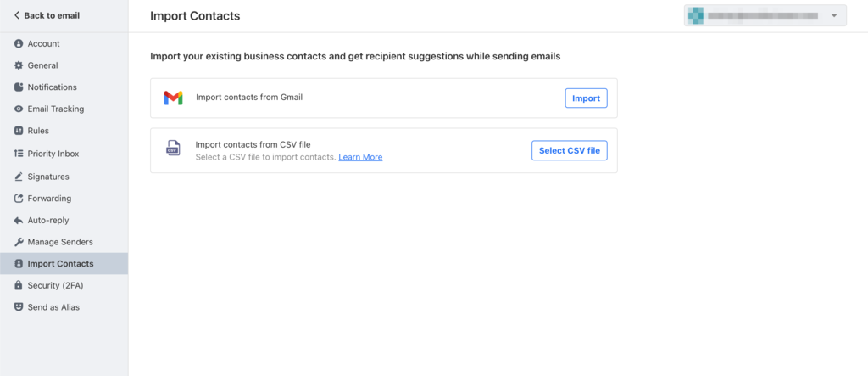This screenshot has width=868, height=376.
Task: Click the Email Tracking eye icon
Action: (19, 109)
